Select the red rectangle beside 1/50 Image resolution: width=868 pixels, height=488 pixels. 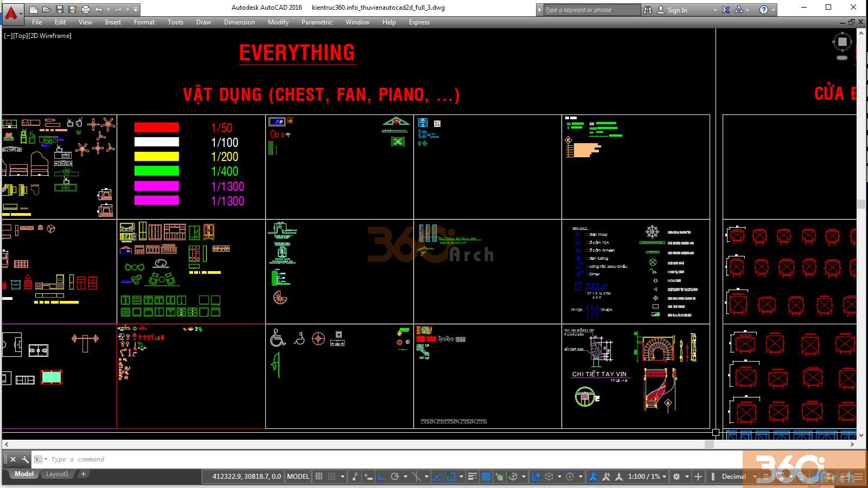pyautogui.click(x=157, y=127)
